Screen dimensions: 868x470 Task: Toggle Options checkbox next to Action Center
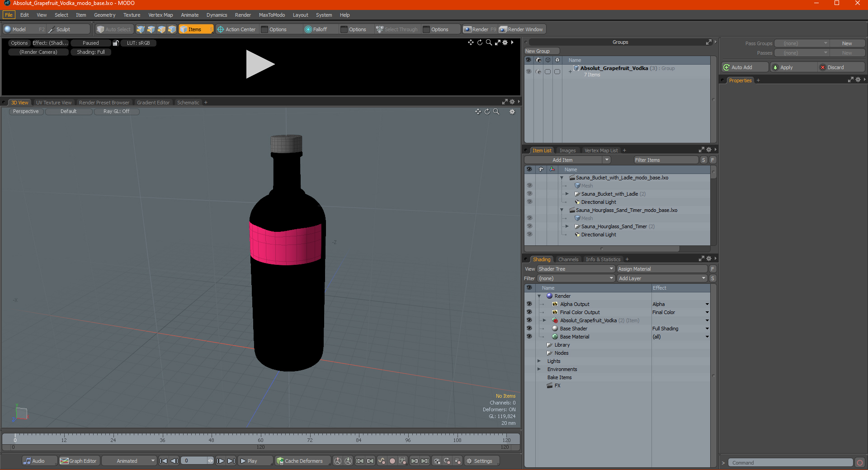click(x=265, y=29)
